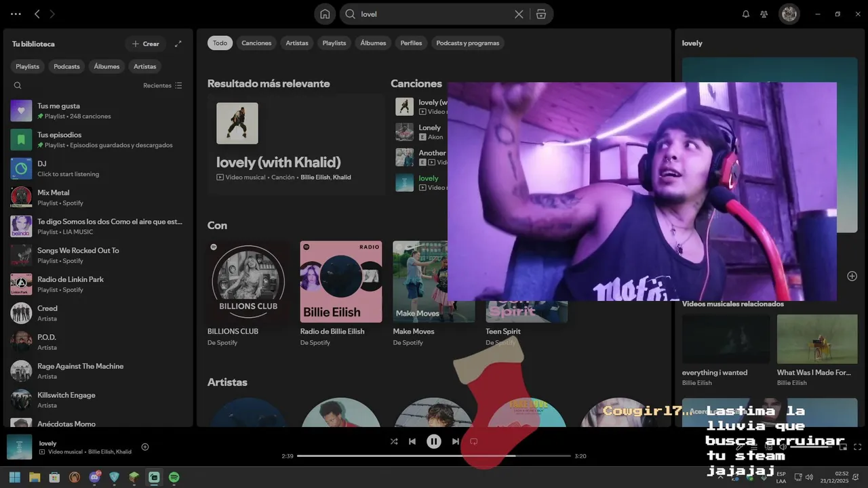
Task: Toggle shuffle playback
Action: pyautogui.click(x=394, y=441)
